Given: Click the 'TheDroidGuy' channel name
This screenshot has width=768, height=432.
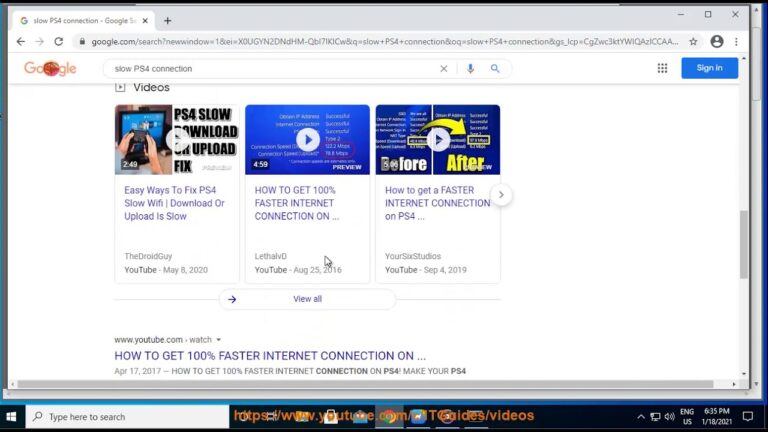Looking at the screenshot, I should pyautogui.click(x=148, y=256).
